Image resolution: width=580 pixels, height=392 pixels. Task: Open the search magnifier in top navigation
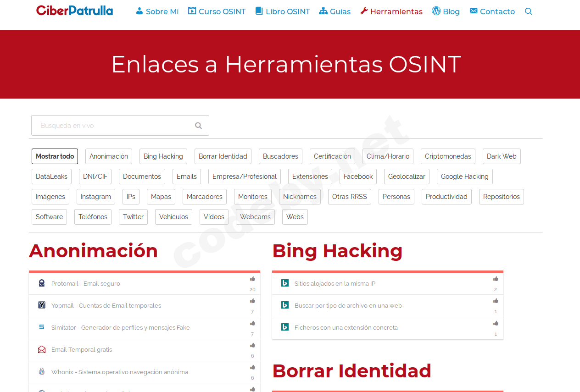[x=529, y=11]
